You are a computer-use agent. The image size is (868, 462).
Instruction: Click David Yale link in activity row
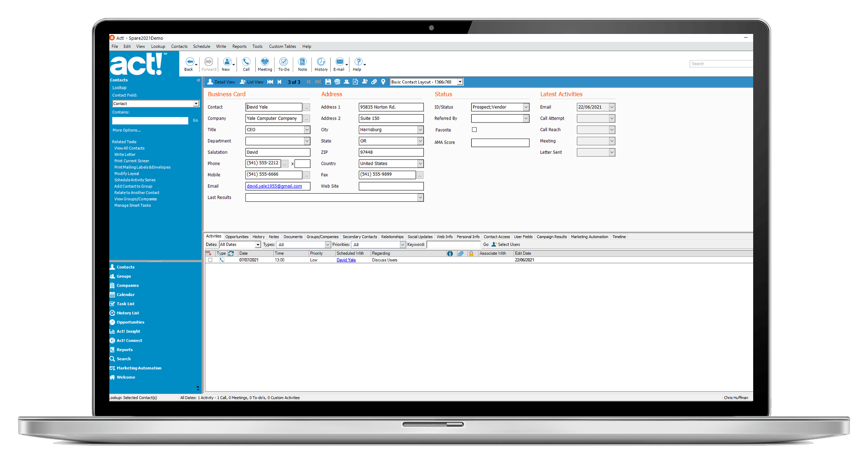346,260
